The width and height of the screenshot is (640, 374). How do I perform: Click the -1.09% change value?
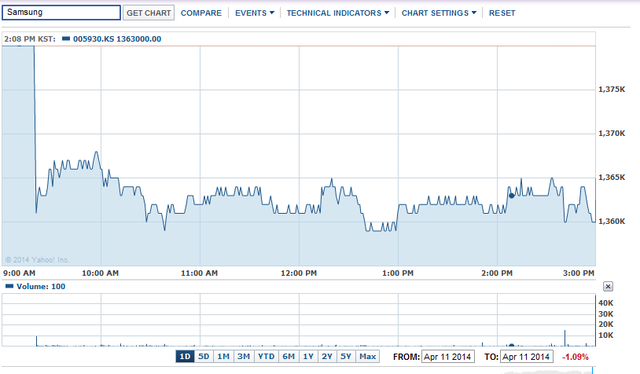[575, 357]
